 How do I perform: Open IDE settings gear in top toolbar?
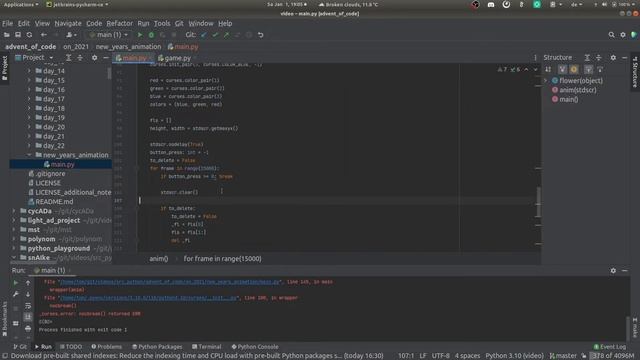(x=623, y=35)
